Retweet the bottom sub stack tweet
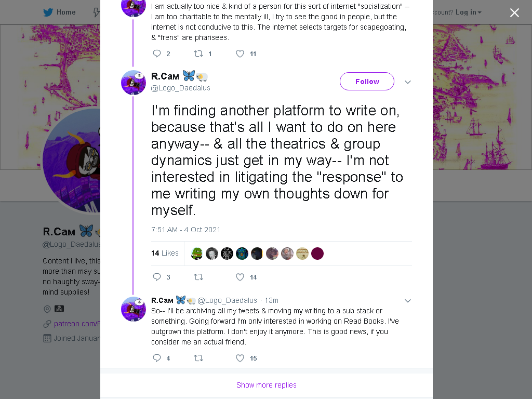The image size is (532, 399). (198, 358)
